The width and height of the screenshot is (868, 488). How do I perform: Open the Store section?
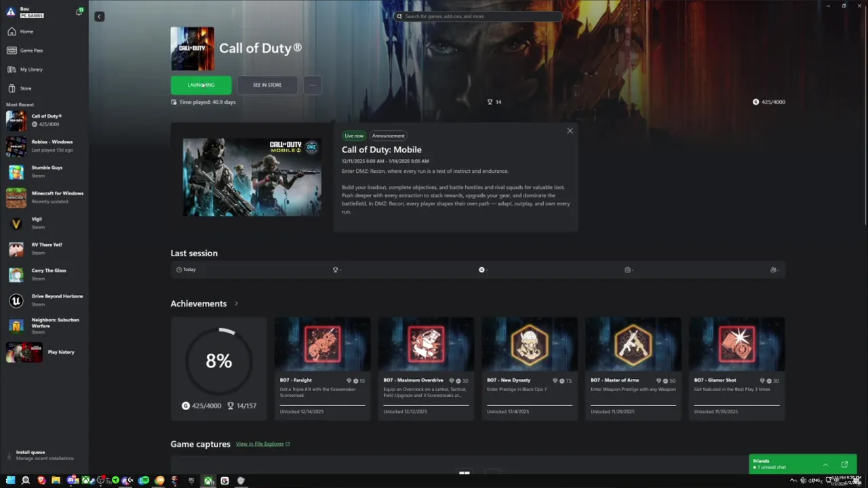(x=44, y=89)
